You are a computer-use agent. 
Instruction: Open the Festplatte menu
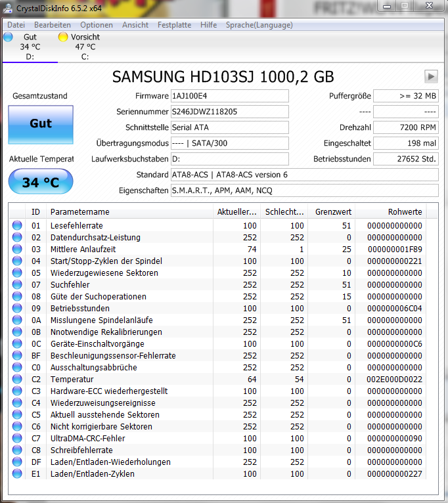174,25
